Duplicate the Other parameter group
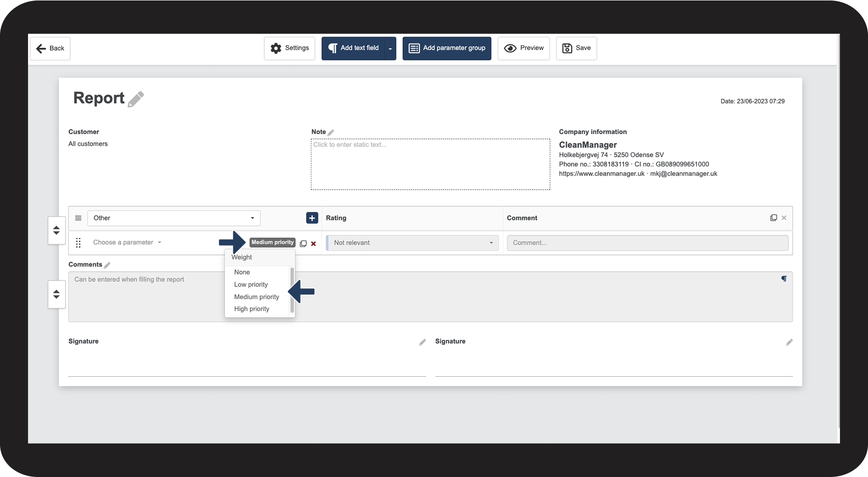This screenshot has height=477, width=868. 774,218
